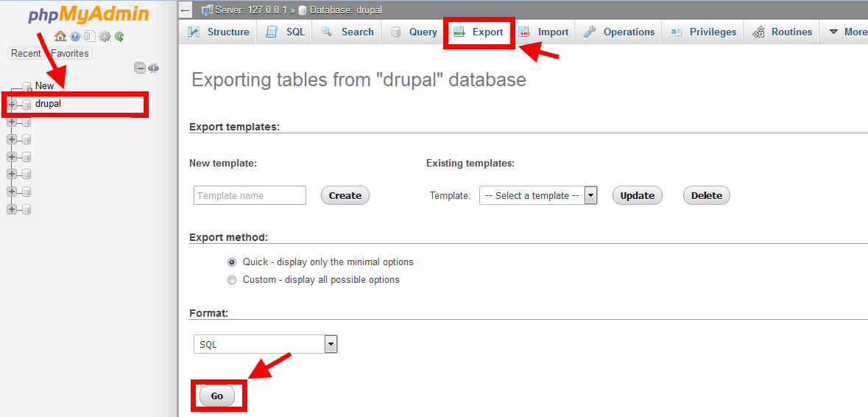This screenshot has height=417, width=868.
Task: Open Server: 127.0.0.1 breadcrumb link
Action: [x=251, y=10]
